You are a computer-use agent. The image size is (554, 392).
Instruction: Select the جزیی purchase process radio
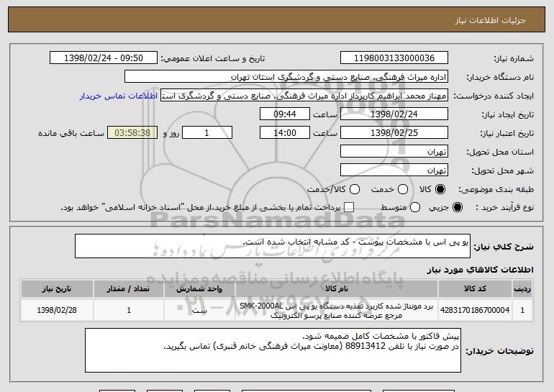pos(457,207)
